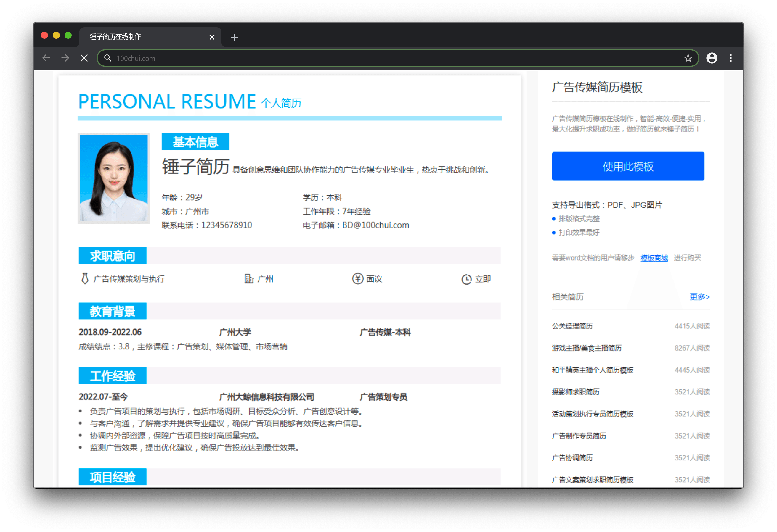Click the browser back arrow
777x532 pixels.
(x=46, y=58)
